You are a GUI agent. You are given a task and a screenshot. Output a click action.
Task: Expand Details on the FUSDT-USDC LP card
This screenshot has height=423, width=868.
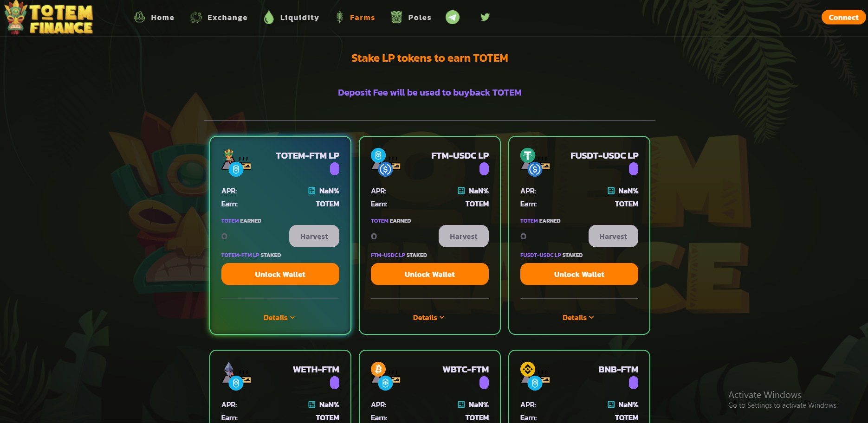coord(578,318)
